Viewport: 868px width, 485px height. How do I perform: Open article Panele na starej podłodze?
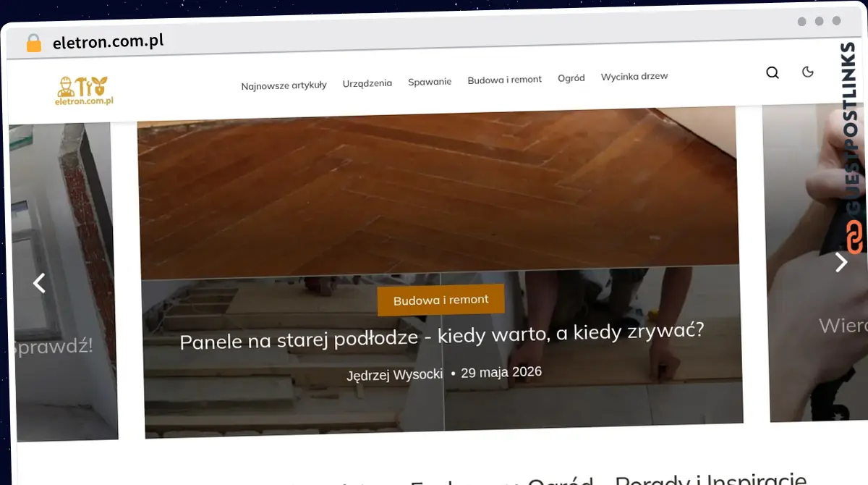pyautogui.click(x=442, y=337)
